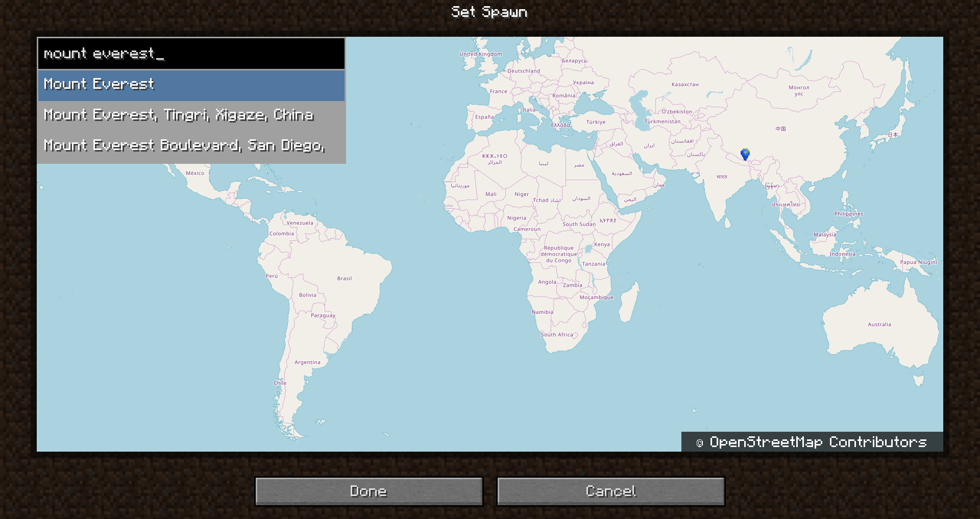
Task: Click the Brasil label on map
Action: pyautogui.click(x=345, y=279)
